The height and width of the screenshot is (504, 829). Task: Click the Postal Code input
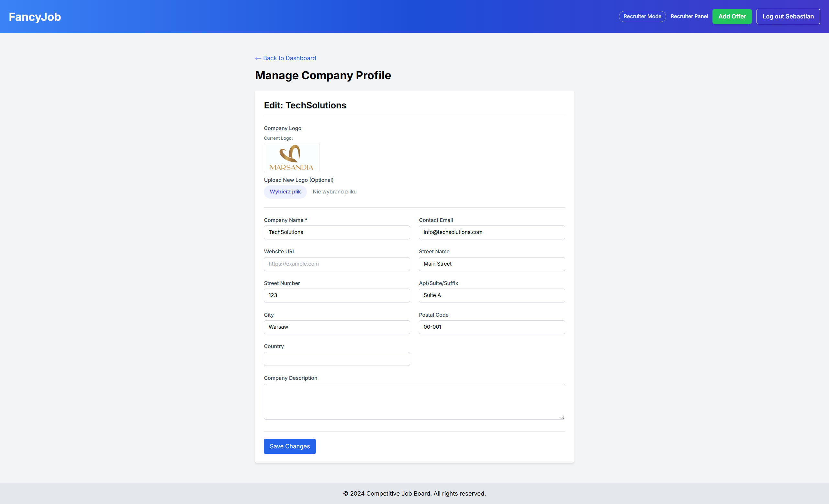tap(491, 327)
